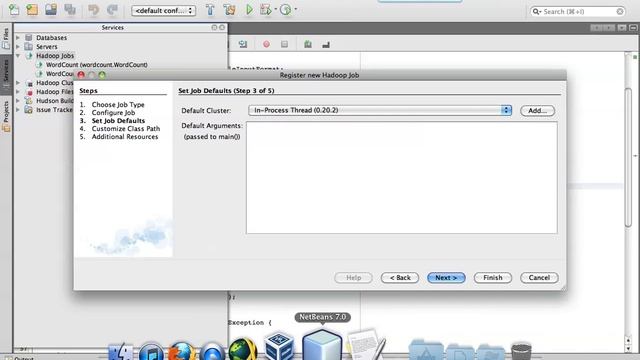
Task: Expand the Hadoop Files node
Action: 18,92
